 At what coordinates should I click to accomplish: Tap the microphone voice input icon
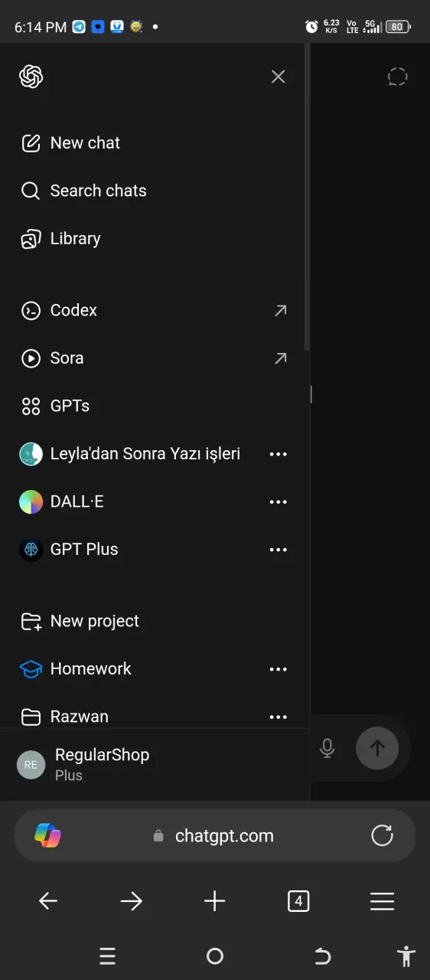pos(327,748)
